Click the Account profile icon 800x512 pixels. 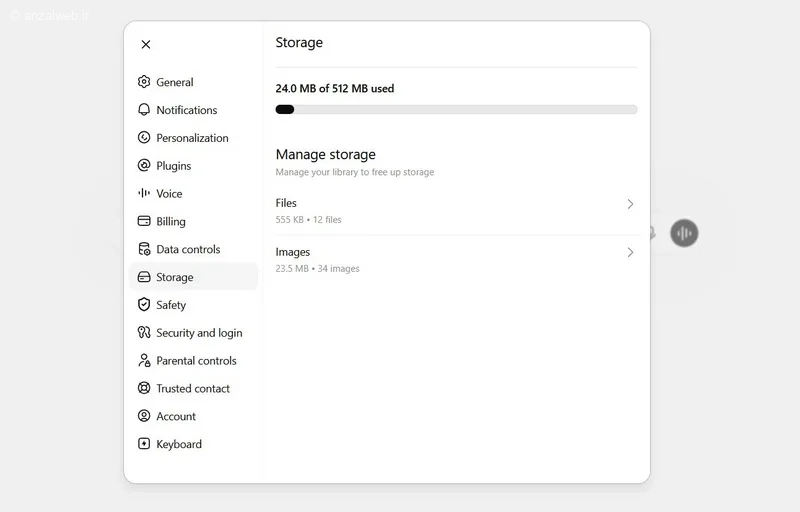click(144, 416)
